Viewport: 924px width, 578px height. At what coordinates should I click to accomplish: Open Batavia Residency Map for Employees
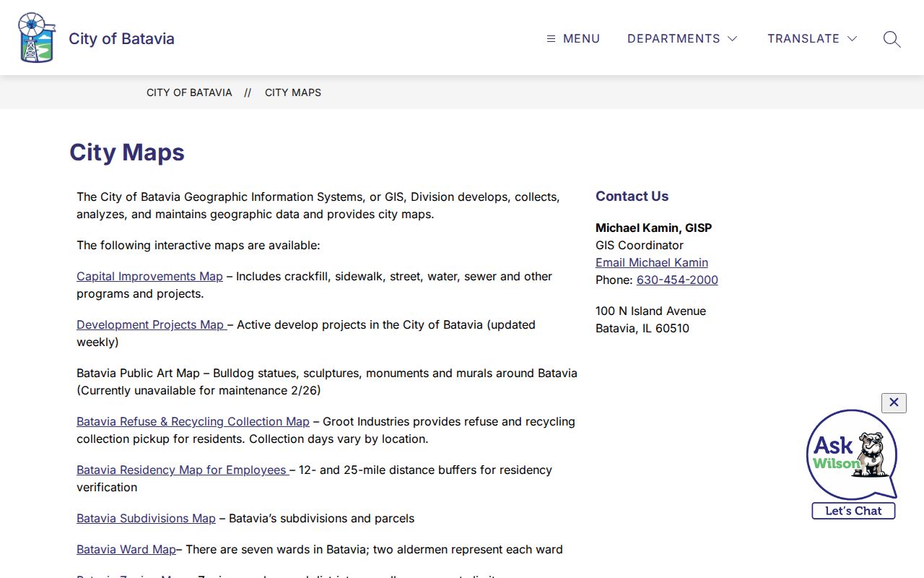click(183, 470)
